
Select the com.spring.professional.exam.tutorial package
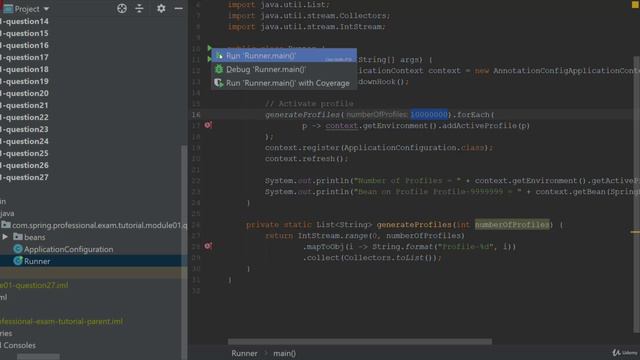99,225
